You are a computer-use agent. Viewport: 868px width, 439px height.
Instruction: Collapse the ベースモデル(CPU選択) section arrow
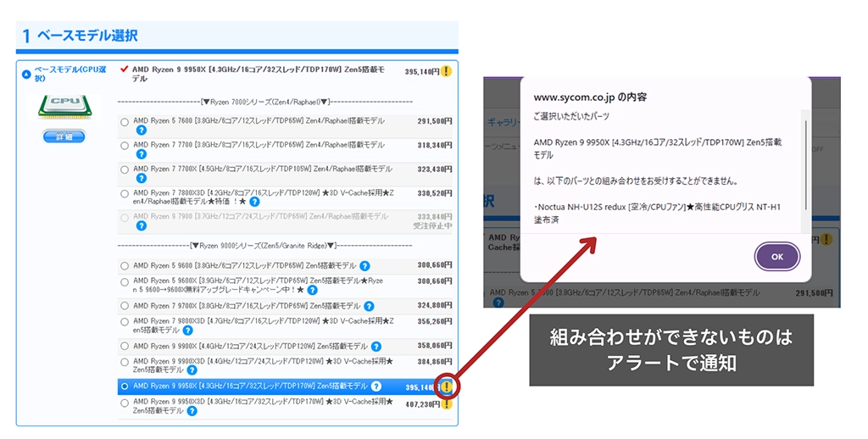(x=26, y=75)
